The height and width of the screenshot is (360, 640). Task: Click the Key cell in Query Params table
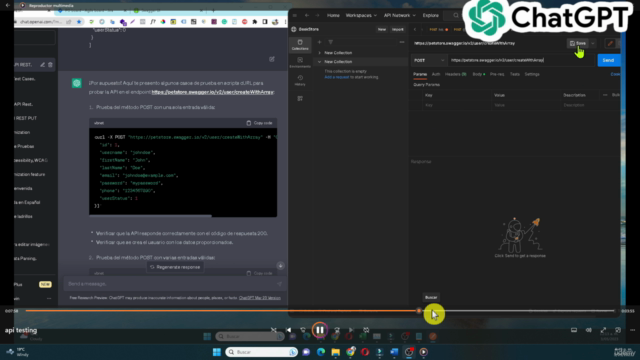[x=457, y=105]
